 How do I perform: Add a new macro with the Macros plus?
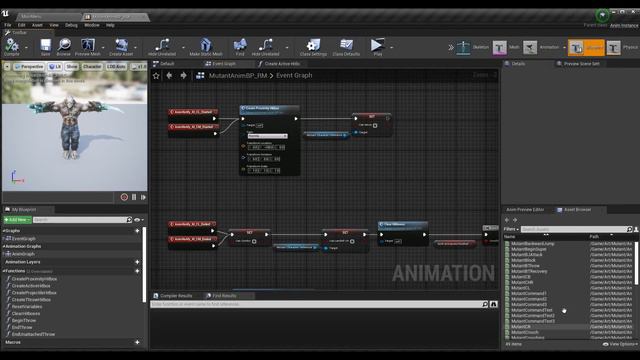point(137,342)
